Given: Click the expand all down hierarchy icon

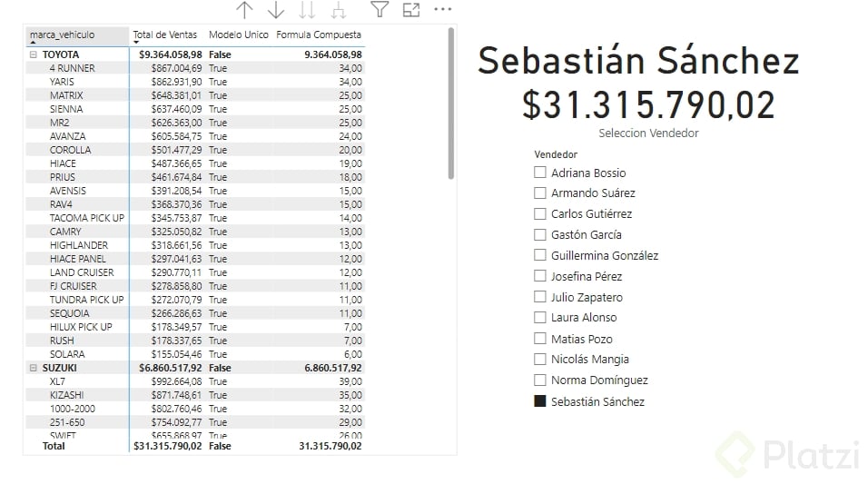Looking at the screenshot, I should pos(339,10).
